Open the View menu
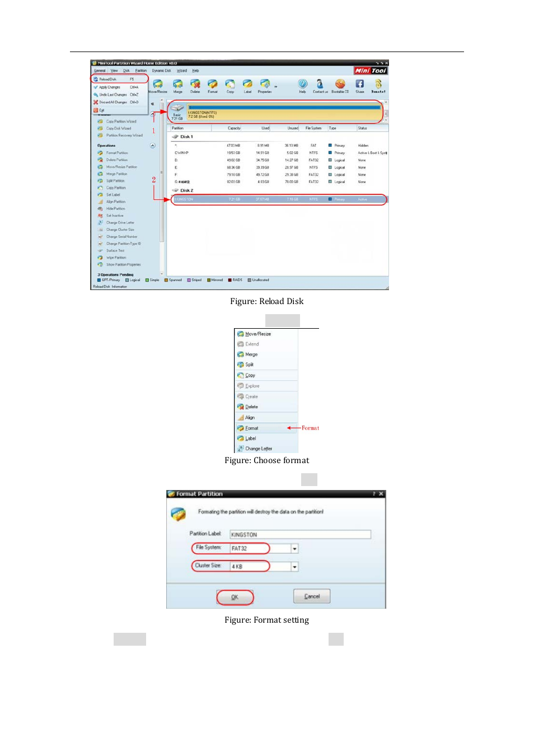 (x=114, y=71)
